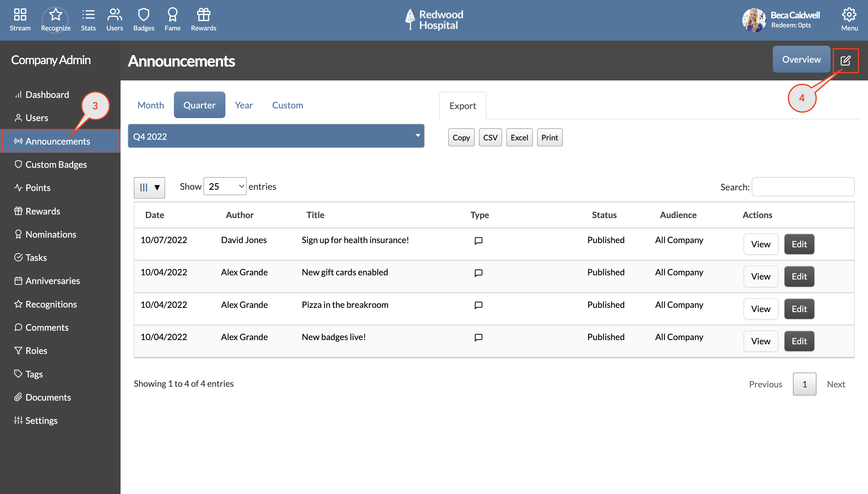
Task: Switch to the Month time filter
Action: pos(150,105)
